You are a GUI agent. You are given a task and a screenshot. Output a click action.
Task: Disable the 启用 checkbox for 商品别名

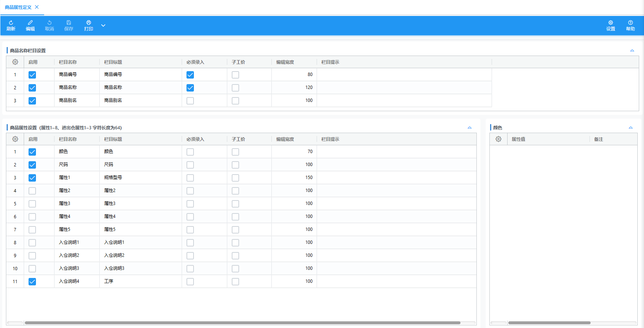coord(32,101)
